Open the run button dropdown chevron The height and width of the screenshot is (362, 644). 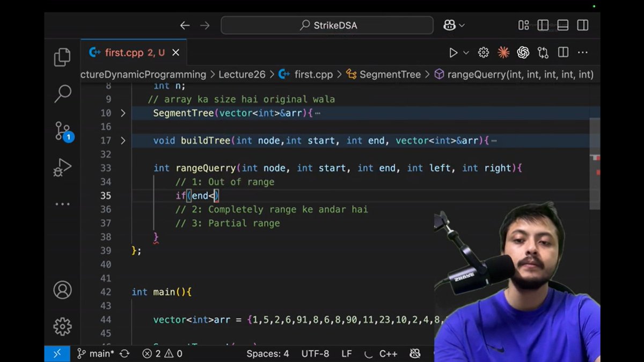point(466,53)
